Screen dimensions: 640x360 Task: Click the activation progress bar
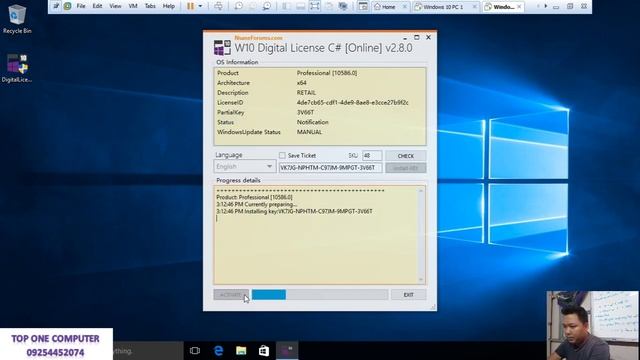(x=320, y=295)
